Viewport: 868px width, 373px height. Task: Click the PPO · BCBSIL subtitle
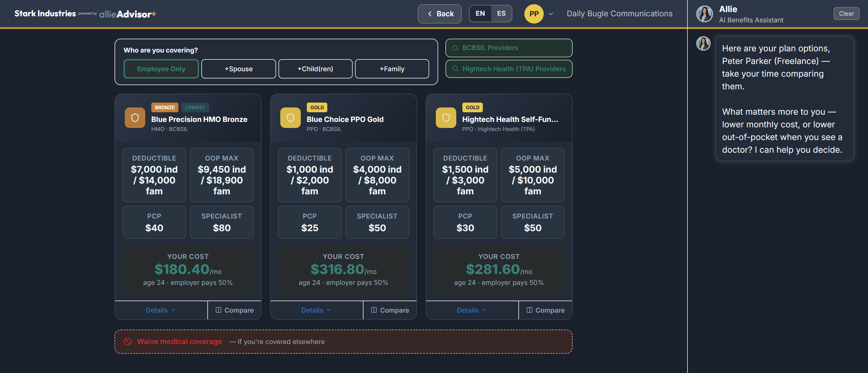coord(324,129)
